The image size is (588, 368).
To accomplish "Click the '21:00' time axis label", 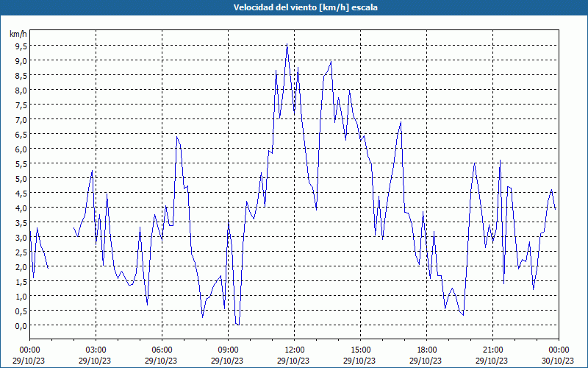I will (x=492, y=350).
